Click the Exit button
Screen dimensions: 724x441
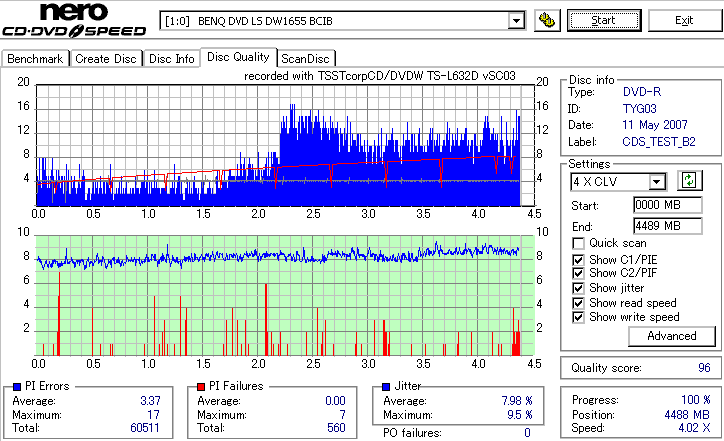pyautogui.click(x=684, y=20)
